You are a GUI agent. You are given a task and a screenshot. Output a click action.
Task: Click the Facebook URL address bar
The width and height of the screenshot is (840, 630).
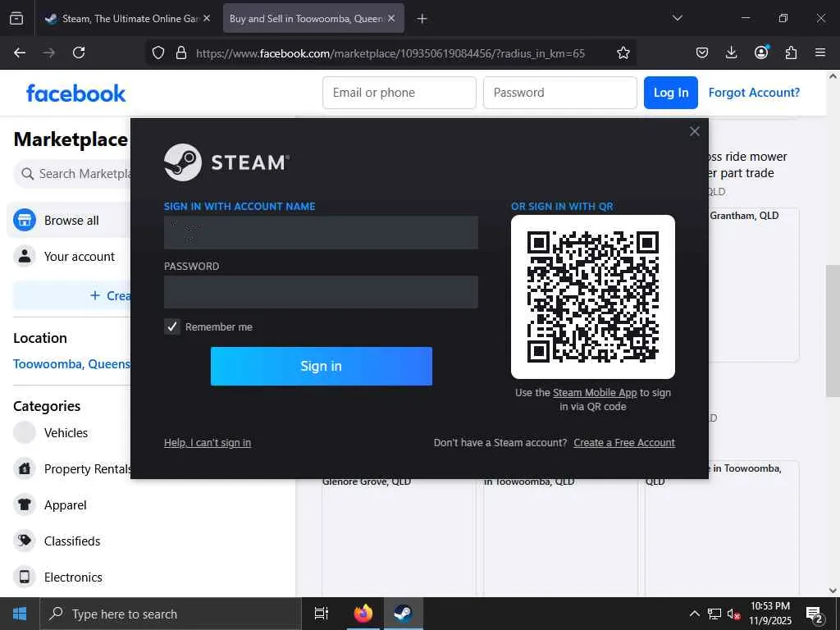[390, 53]
